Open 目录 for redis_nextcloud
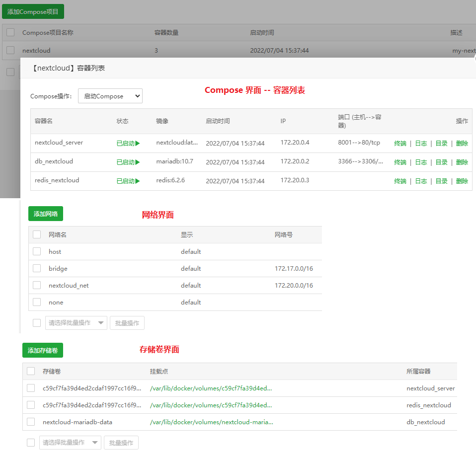 click(x=441, y=181)
